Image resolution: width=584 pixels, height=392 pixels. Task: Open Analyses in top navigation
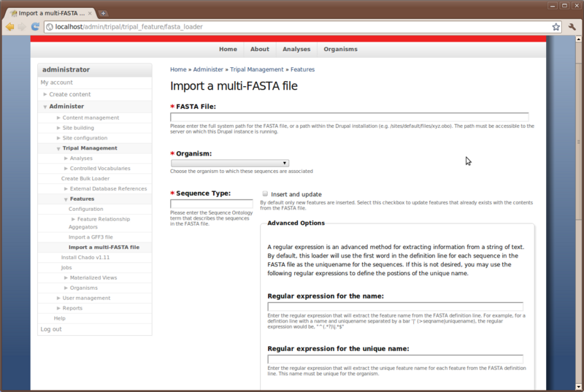296,49
